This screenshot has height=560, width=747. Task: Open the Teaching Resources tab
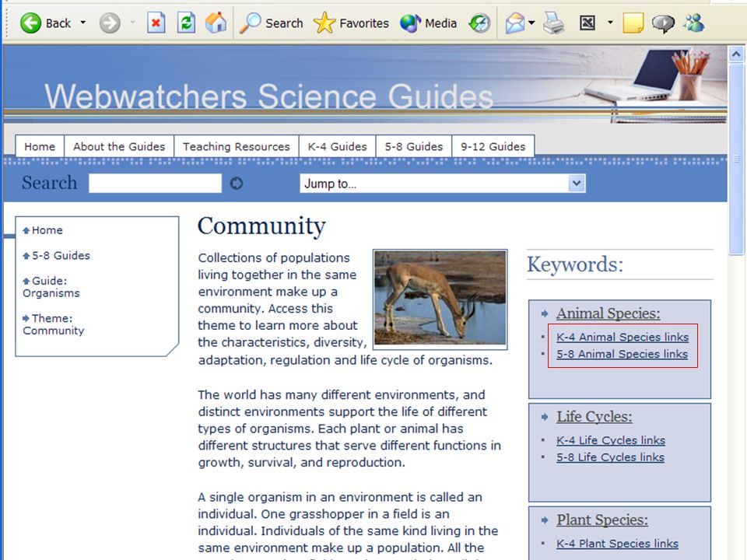pyautogui.click(x=237, y=146)
